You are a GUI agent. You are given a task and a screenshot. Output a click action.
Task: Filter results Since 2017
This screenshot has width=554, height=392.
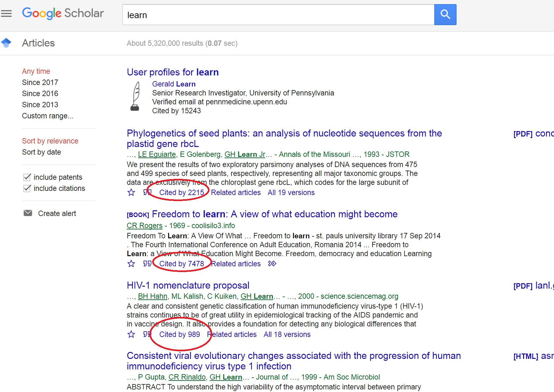[40, 82]
